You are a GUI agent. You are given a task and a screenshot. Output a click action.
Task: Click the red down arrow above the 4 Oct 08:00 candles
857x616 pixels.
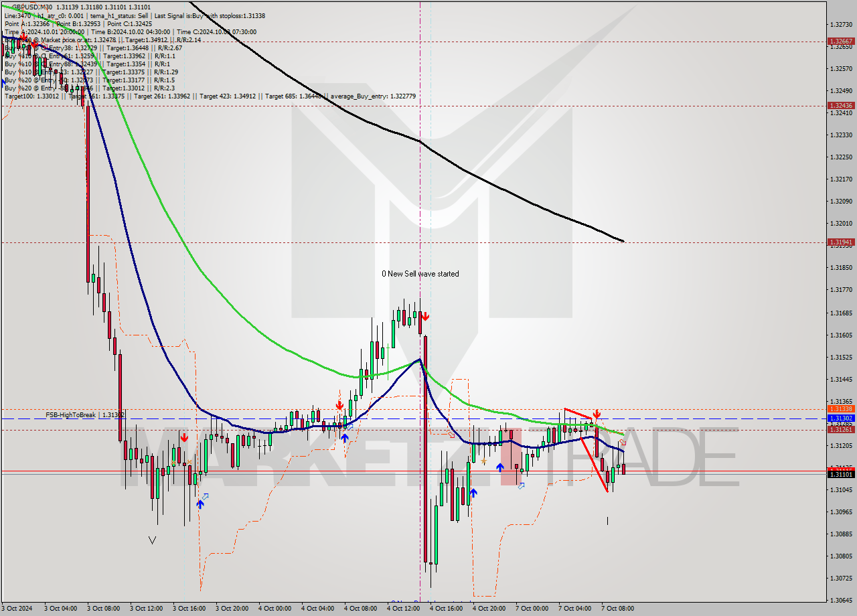click(339, 405)
